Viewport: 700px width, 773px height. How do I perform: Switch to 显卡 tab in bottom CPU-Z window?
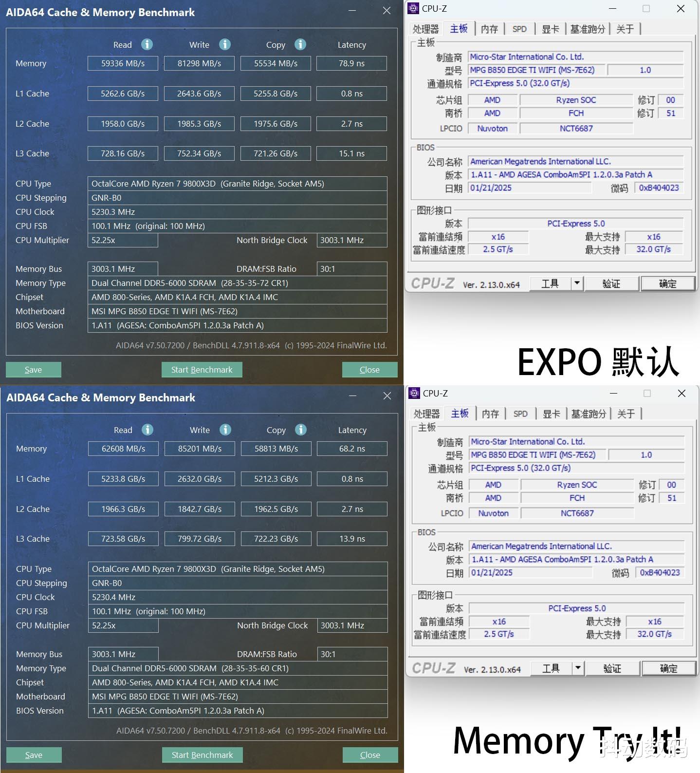click(551, 414)
